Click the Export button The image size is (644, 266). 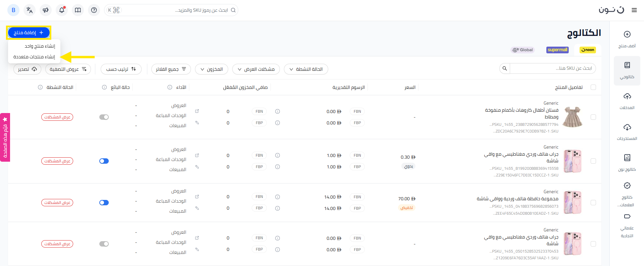point(27,69)
